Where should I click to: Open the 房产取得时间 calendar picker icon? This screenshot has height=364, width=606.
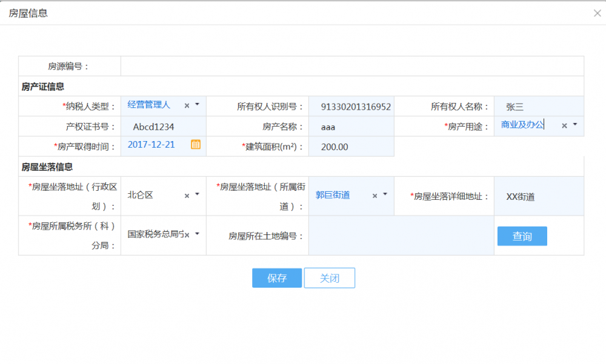pos(196,144)
